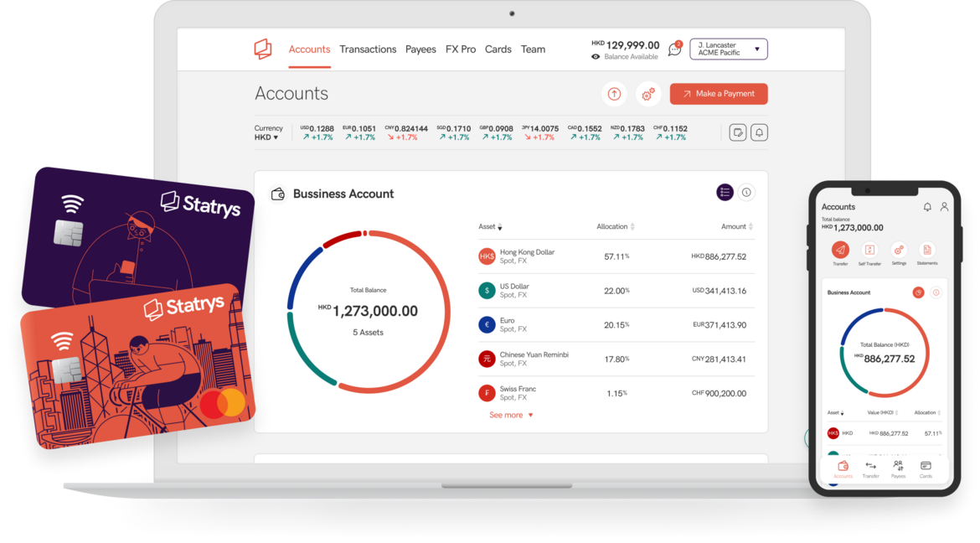Toggle balance visibility eye icon
This screenshot has width=980, height=543.
(596, 57)
